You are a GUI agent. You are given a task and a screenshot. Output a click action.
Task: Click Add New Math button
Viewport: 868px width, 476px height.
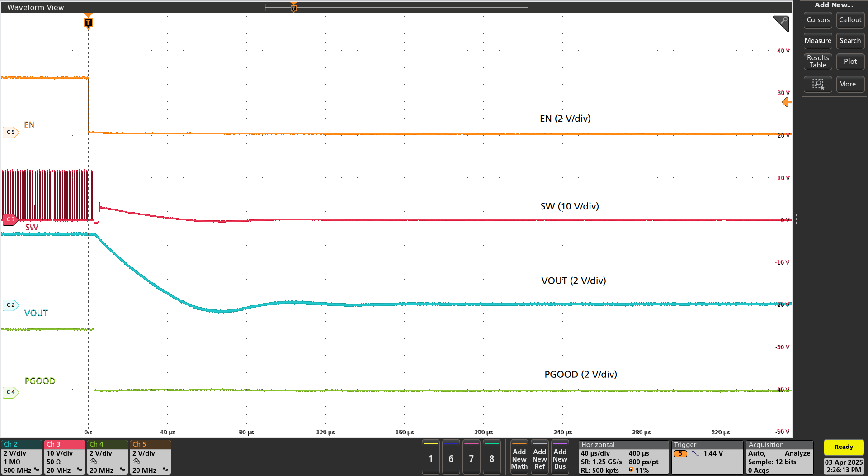(x=519, y=458)
